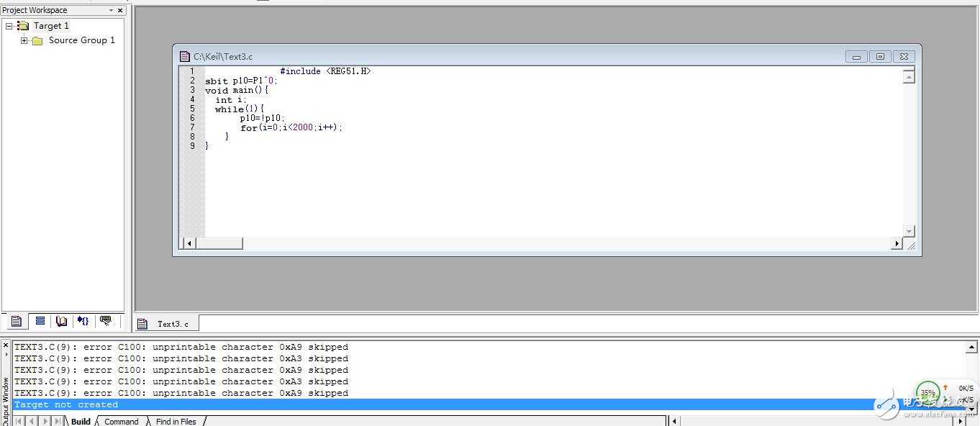Switch to the Regs tab icon
The width and height of the screenshot is (980, 426).
coord(40,321)
